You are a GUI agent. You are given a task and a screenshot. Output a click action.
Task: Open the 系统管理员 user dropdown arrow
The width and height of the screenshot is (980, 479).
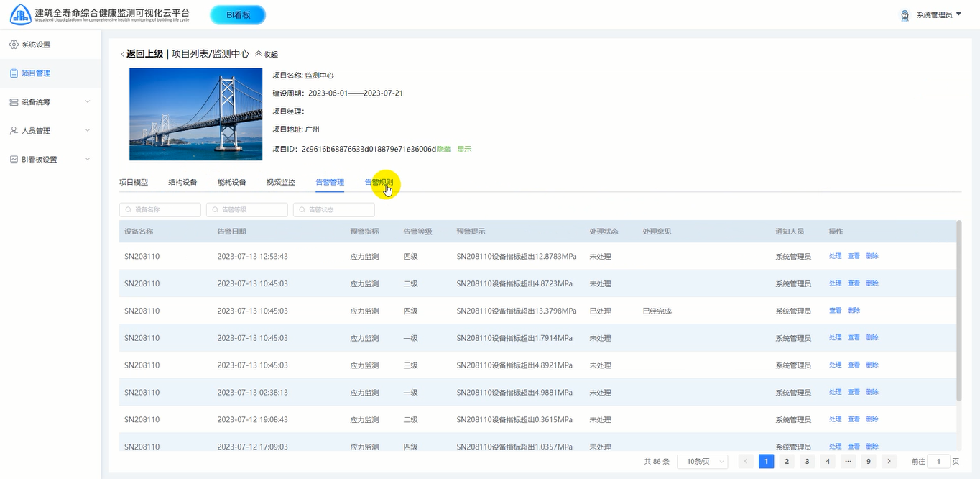[959, 14]
